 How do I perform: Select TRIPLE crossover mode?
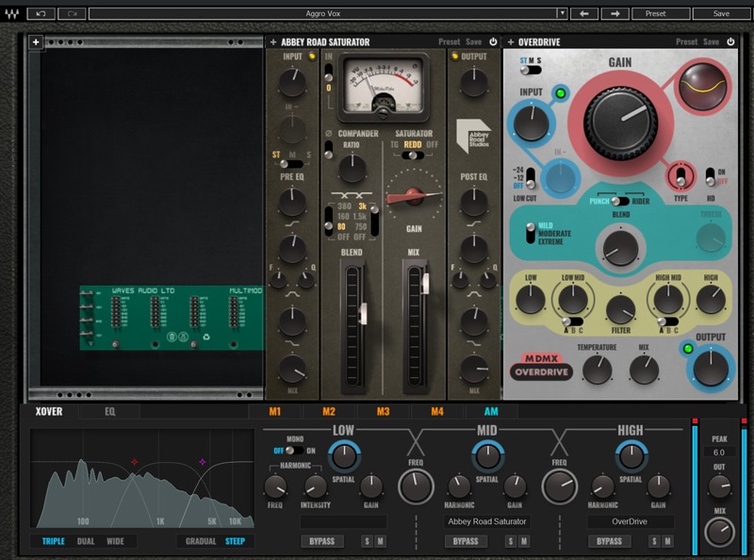(54, 541)
